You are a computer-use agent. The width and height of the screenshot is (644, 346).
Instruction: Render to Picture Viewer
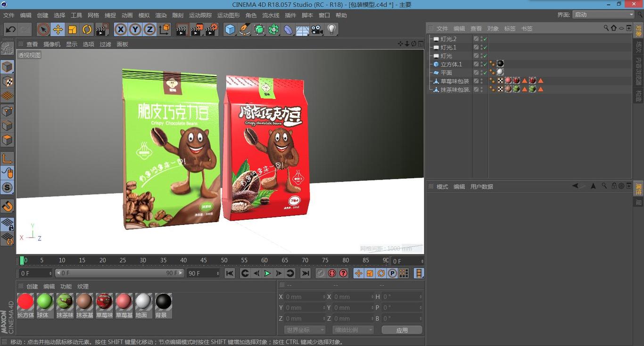coord(197,30)
